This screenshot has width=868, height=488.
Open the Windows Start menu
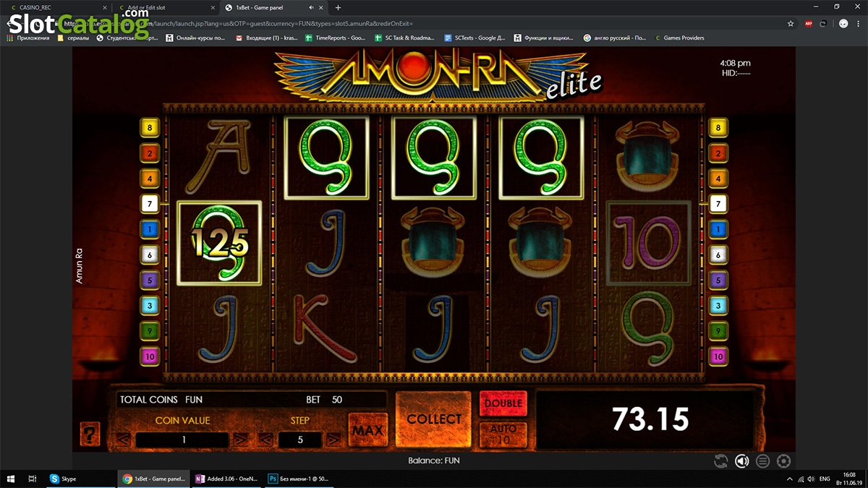click(10, 479)
